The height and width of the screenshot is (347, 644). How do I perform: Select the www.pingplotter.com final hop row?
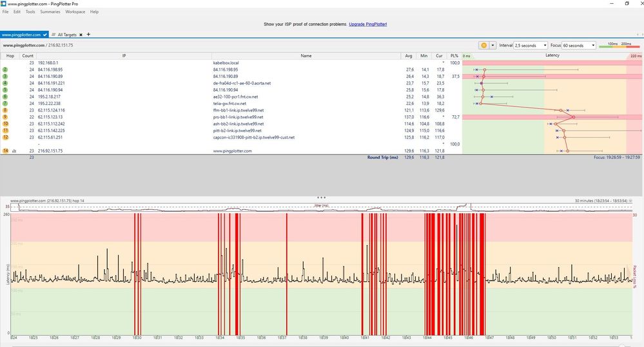[232, 151]
